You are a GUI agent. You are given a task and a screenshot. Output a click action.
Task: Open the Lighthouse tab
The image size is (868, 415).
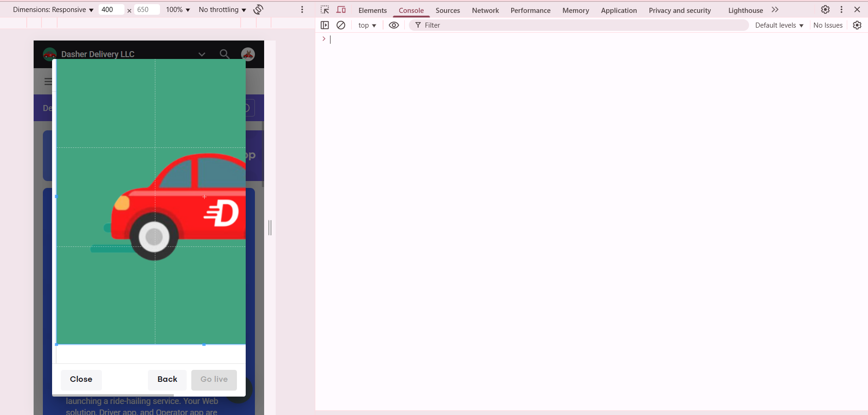click(x=745, y=10)
